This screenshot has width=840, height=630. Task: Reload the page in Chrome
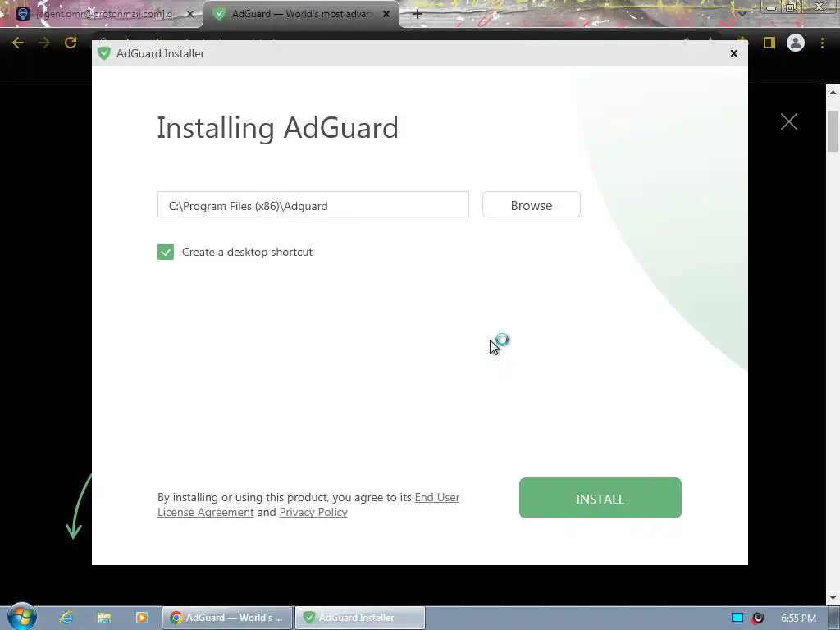[x=71, y=43]
